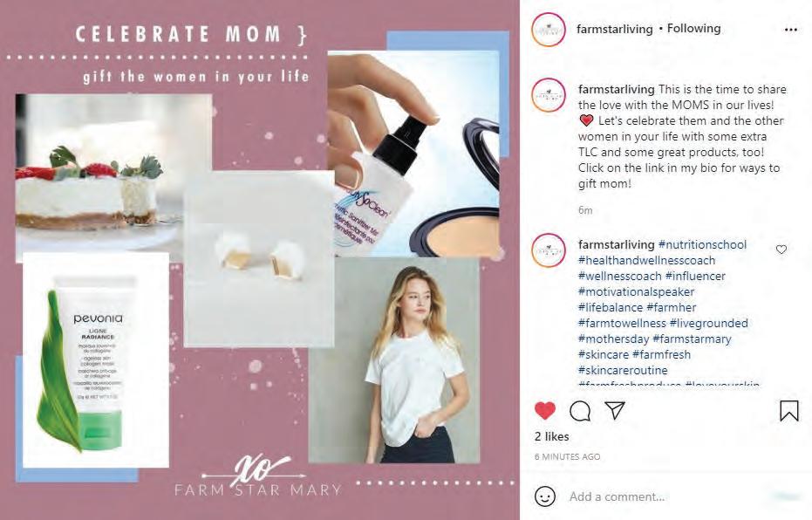View the 2 likes list
The height and width of the screenshot is (520, 812).
pos(551,436)
